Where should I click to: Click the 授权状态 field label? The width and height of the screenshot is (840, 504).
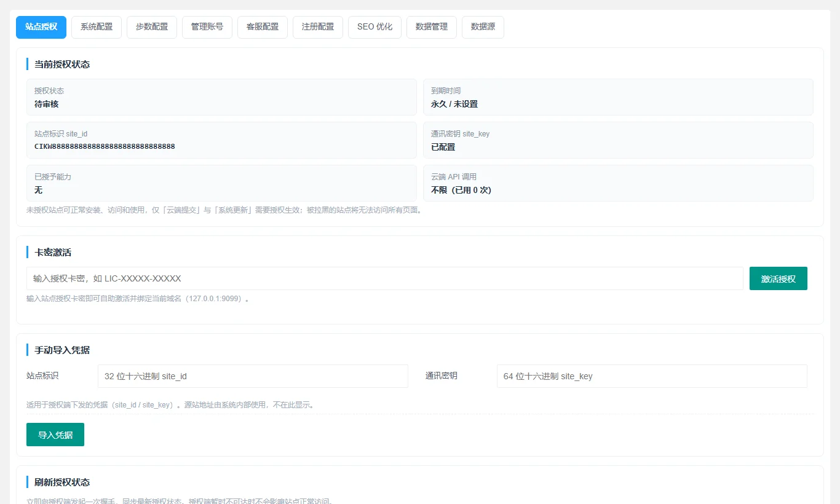(x=49, y=91)
